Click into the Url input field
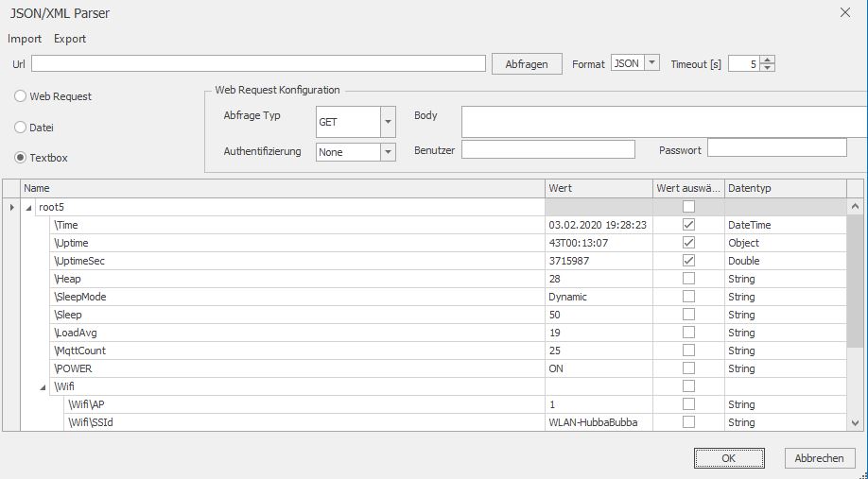868x479 pixels. tap(258, 63)
